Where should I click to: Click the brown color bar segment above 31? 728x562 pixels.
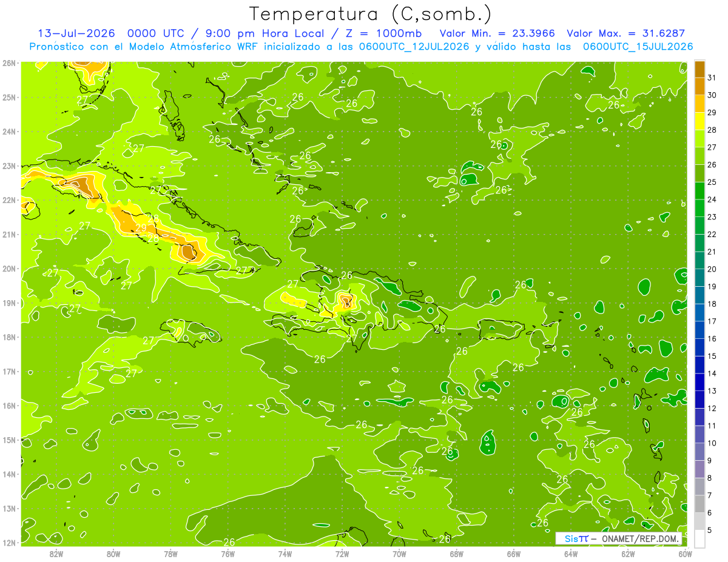coord(699,69)
